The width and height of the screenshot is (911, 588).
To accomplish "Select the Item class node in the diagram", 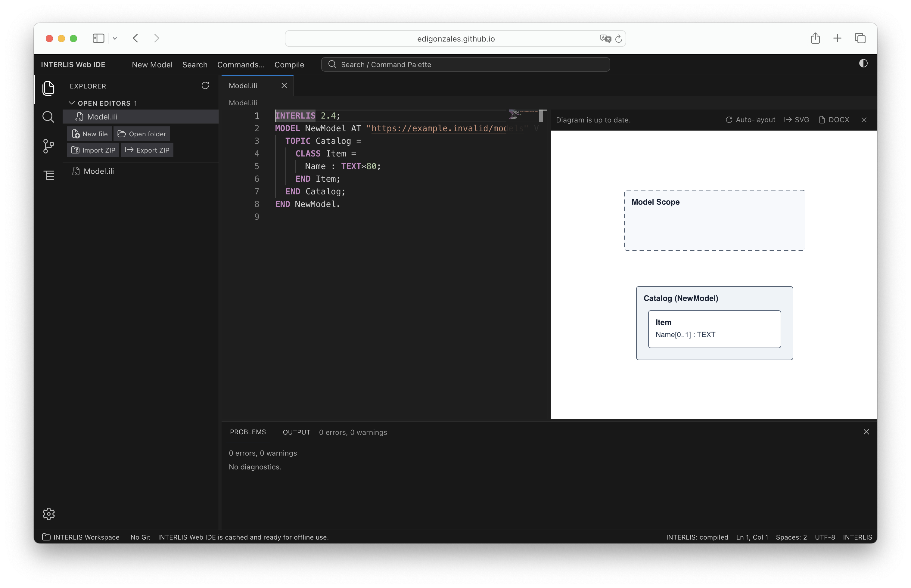I will [x=714, y=329].
